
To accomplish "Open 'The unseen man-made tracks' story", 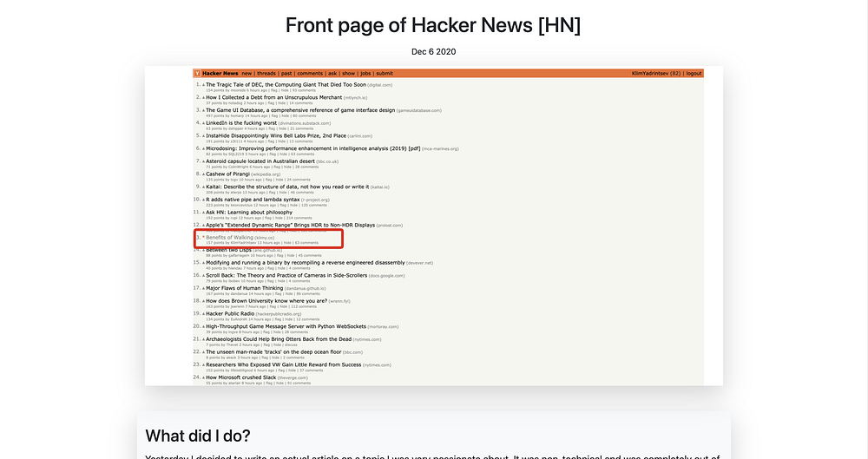I will click(x=273, y=351).
